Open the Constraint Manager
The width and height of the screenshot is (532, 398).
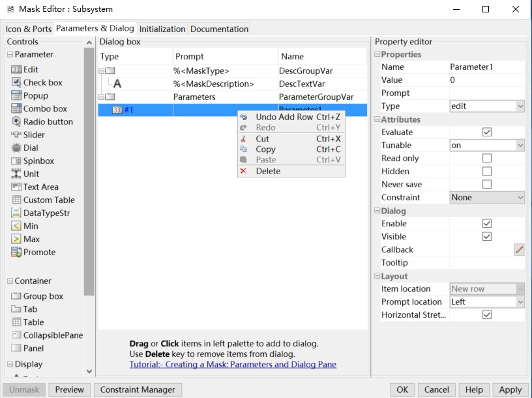coord(138,390)
